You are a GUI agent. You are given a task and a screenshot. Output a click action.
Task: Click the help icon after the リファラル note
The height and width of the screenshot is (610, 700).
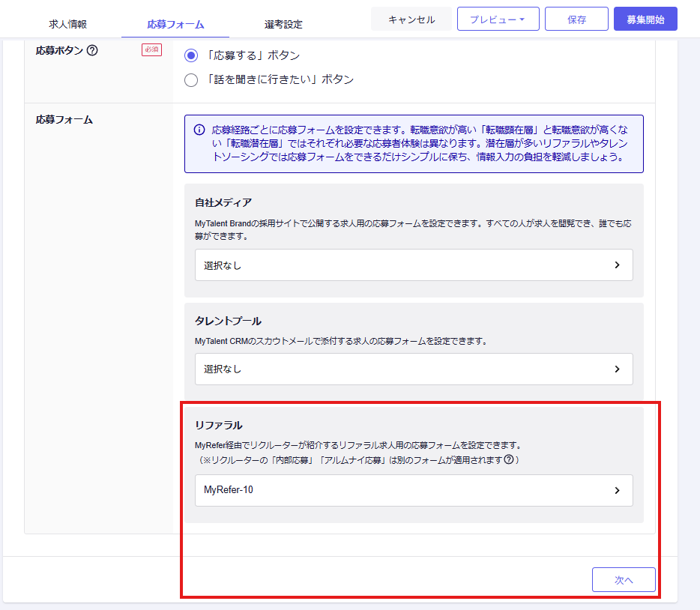tap(509, 459)
